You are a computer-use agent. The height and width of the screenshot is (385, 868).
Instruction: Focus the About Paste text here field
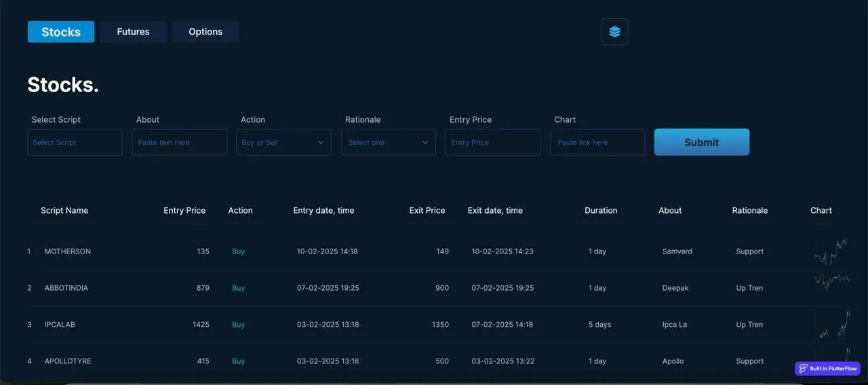coord(179,142)
